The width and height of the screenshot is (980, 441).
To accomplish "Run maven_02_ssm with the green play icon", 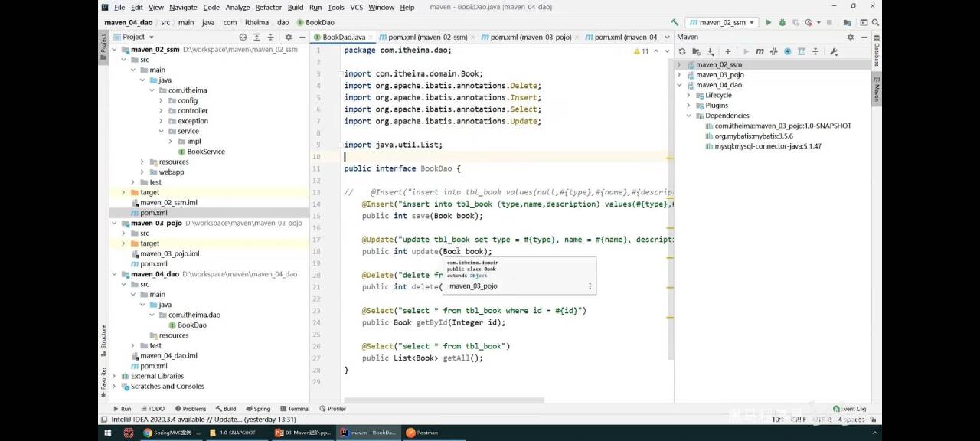I will (769, 23).
